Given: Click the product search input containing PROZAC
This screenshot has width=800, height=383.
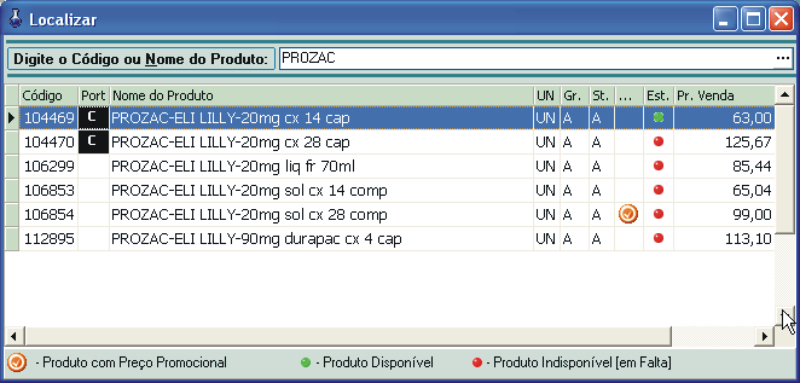Looking at the screenshot, I should click(527, 59).
